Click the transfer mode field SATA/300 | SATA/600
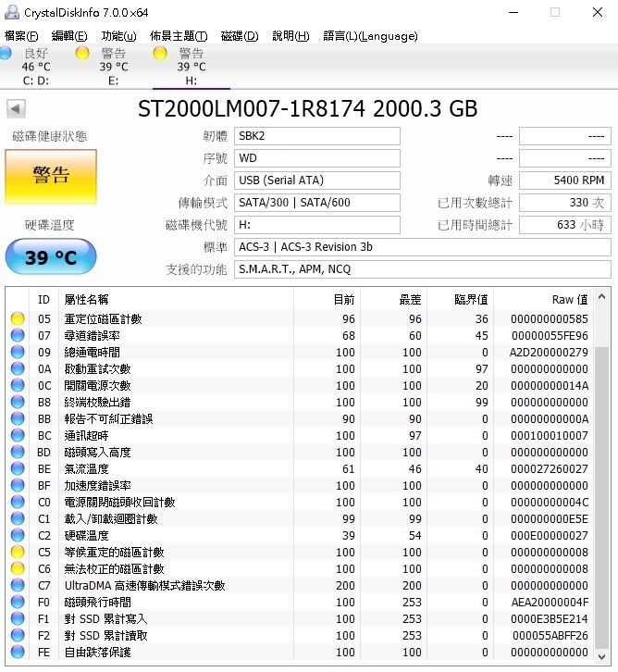 [x=317, y=203]
